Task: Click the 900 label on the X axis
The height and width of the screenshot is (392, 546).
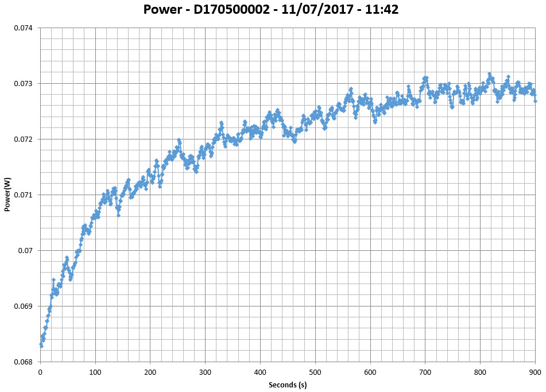Action: point(535,372)
